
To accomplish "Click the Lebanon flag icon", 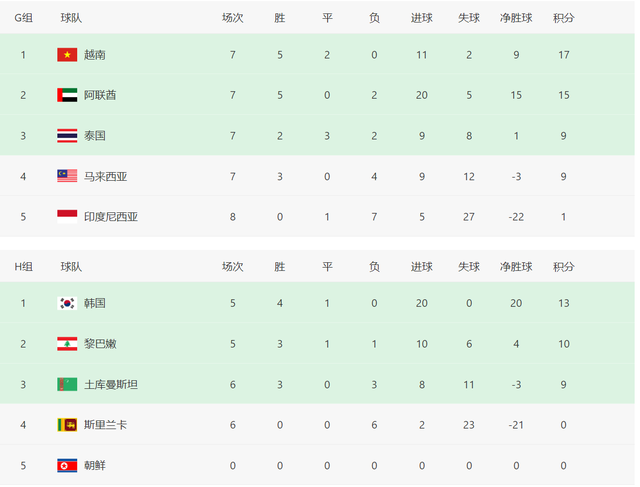I will coord(67,344).
